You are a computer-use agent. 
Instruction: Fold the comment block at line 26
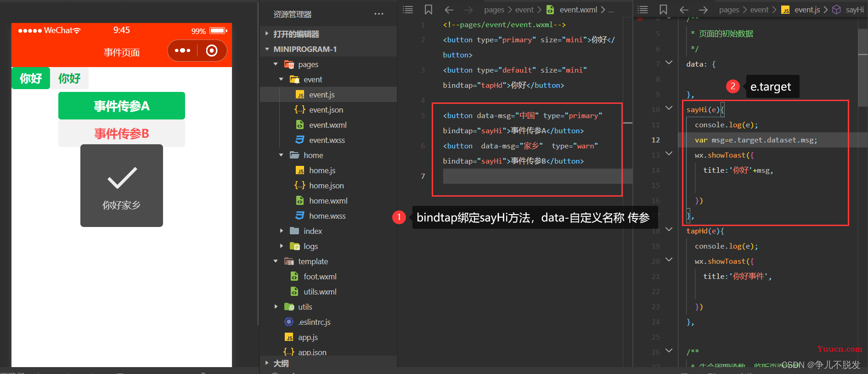[669, 351]
